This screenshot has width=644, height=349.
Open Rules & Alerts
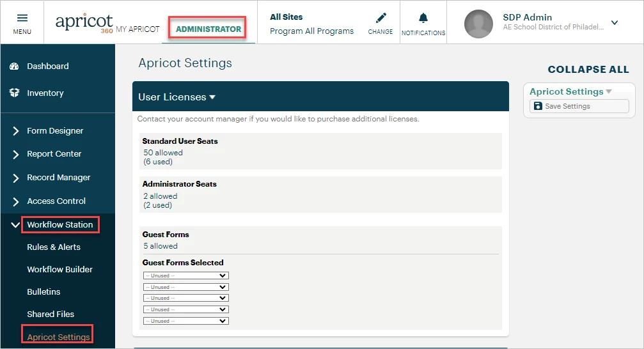[x=54, y=247]
